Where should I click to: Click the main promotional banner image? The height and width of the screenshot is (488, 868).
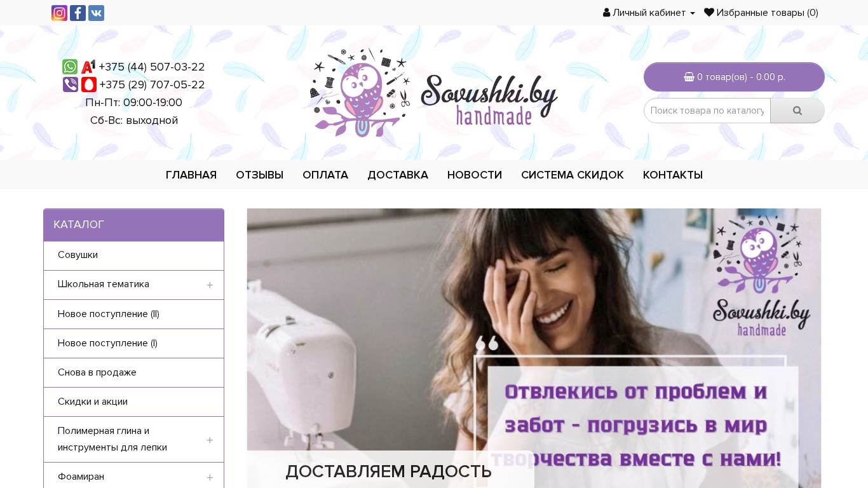pyautogui.click(x=534, y=348)
